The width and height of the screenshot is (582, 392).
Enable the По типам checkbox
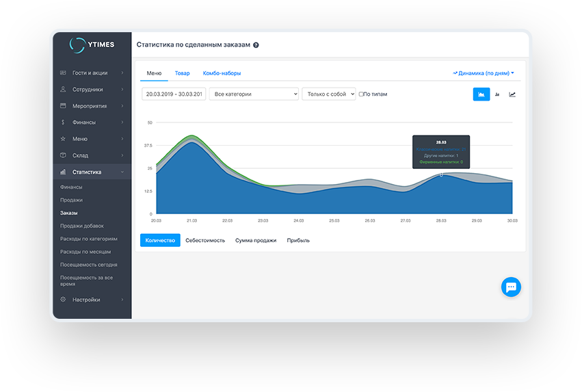[x=361, y=94]
